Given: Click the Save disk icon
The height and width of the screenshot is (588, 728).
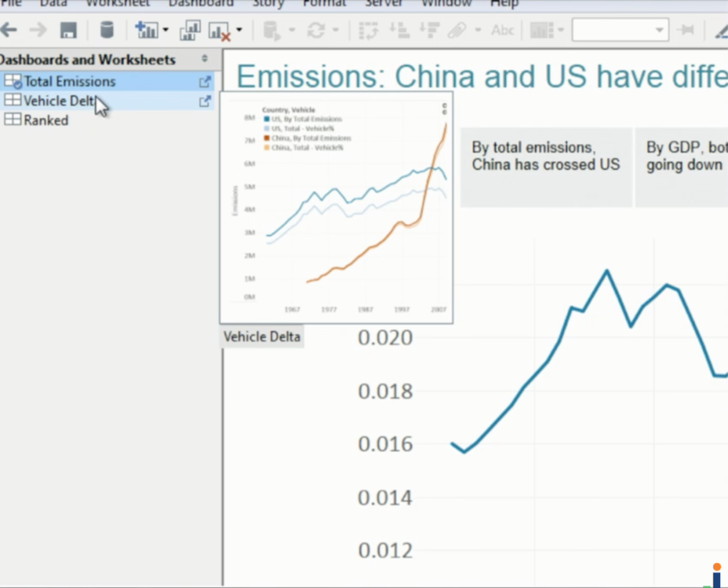Looking at the screenshot, I should pyautogui.click(x=68, y=30).
